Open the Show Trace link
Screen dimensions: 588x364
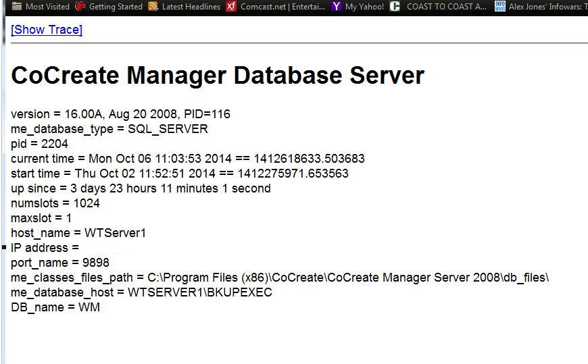coord(47,30)
